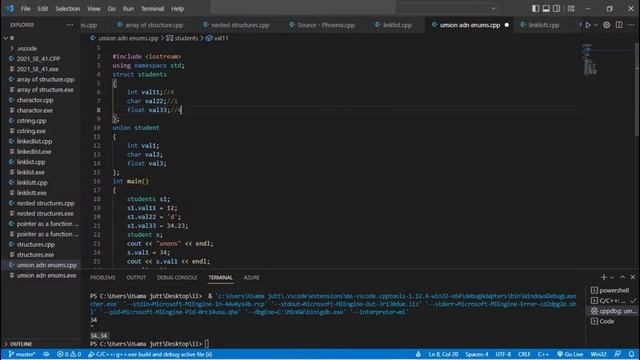Show the AZURE panel tab
This screenshot has width=640, height=360.
(251, 278)
